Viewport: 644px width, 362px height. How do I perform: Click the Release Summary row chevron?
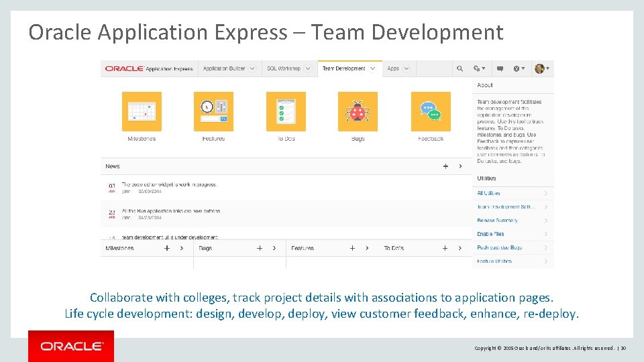(546, 221)
